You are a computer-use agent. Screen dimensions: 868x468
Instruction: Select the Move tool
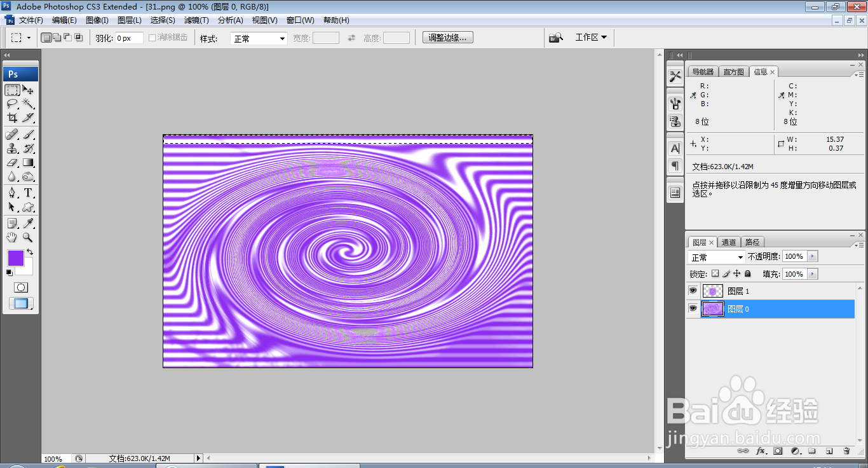tap(29, 90)
